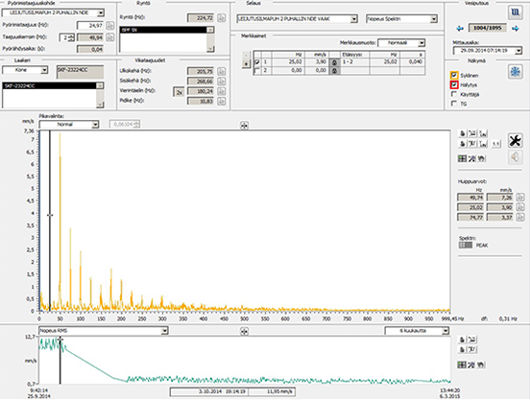Open the Merkkausmuoto Normaali dropdown
530x400 pixels.
tap(402, 43)
